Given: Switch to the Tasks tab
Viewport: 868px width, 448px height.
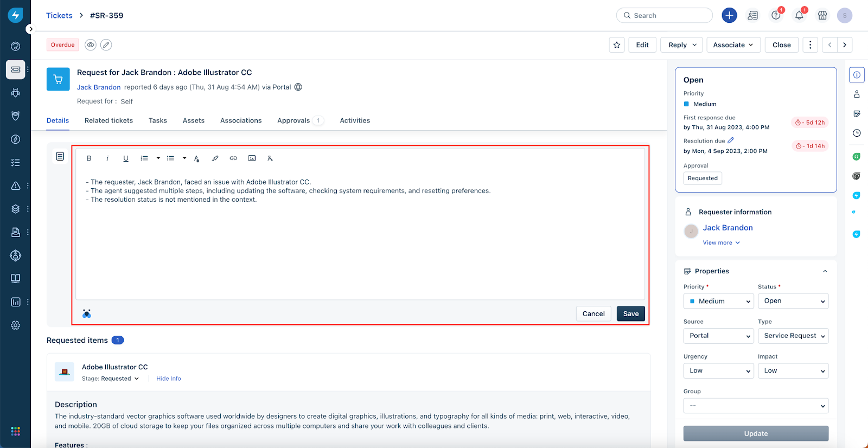Looking at the screenshot, I should 158,120.
